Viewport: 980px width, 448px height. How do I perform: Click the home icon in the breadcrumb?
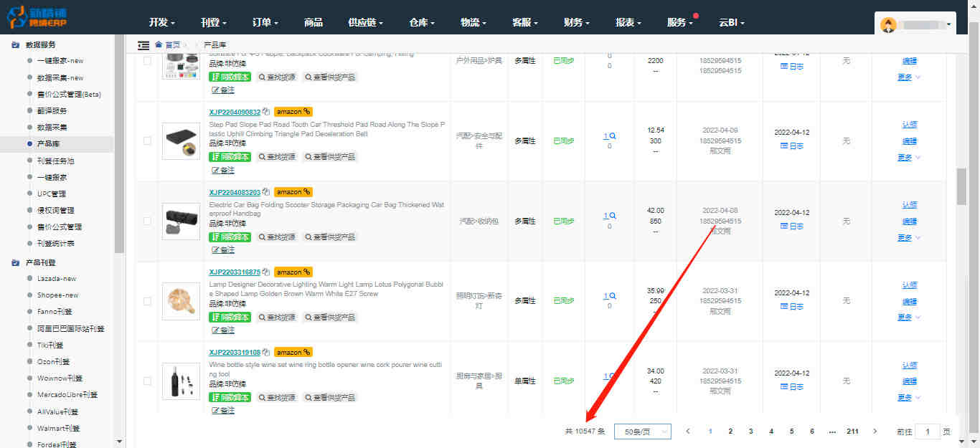(x=159, y=44)
